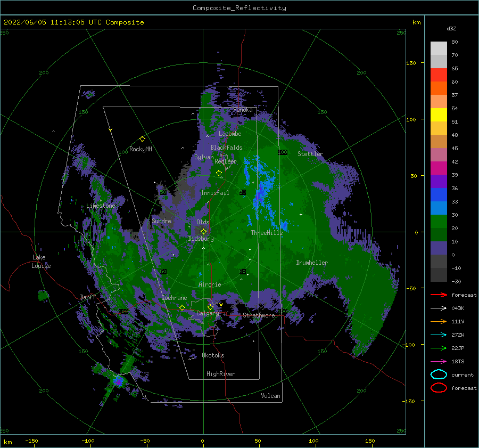
Task: Click the green 22JP arrow icon
Action: pos(439,348)
